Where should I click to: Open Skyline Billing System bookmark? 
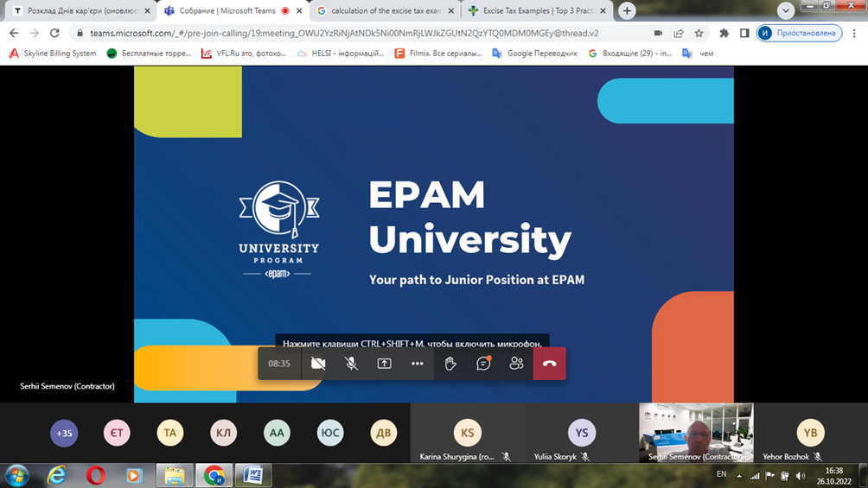point(53,53)
